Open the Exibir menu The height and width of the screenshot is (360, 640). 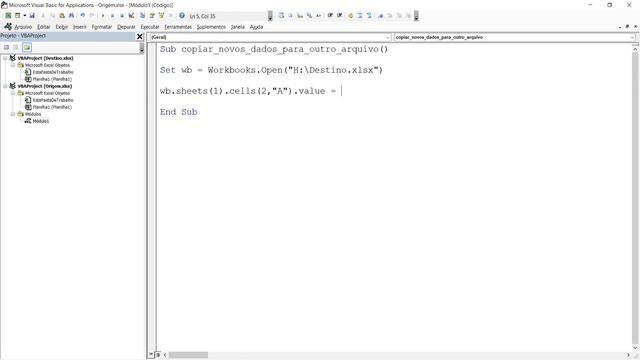click(62, 27)
